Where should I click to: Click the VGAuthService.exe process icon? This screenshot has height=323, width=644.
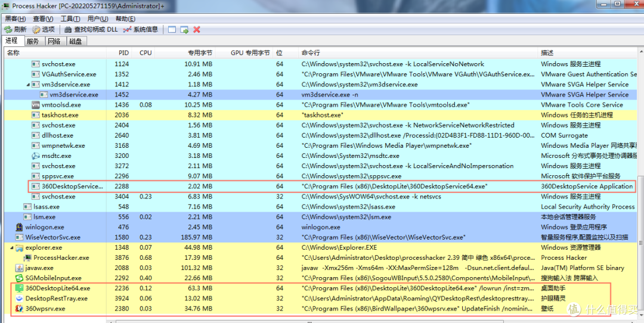(x=36, y=74)
